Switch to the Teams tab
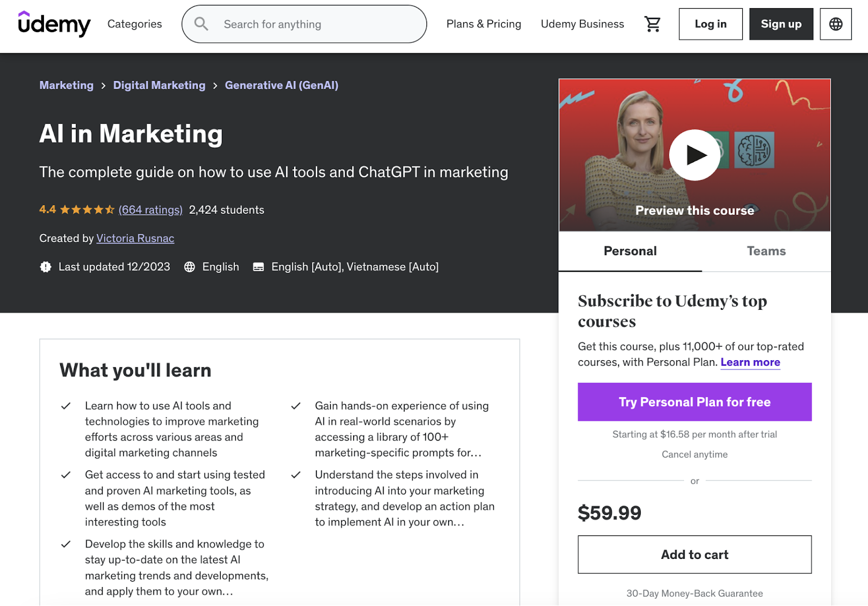Viewport: 868px width, 606px height. (x=766, y=251)
